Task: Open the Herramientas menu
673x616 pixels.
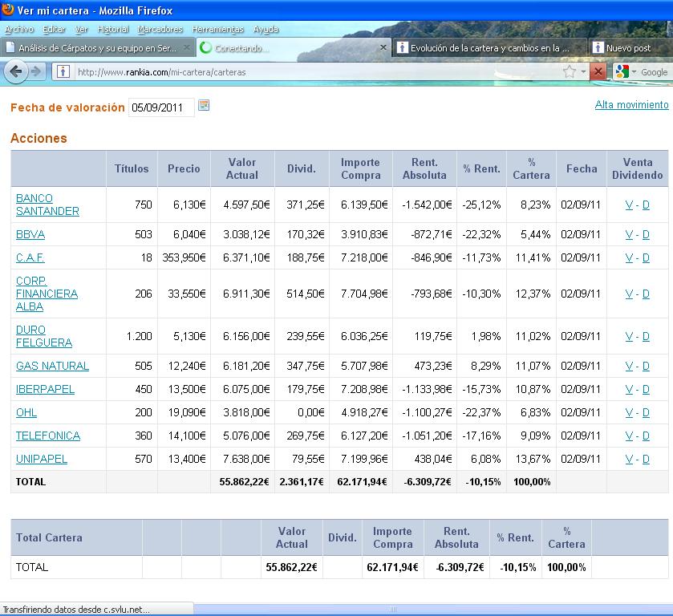Action: [x=217, y=29]
